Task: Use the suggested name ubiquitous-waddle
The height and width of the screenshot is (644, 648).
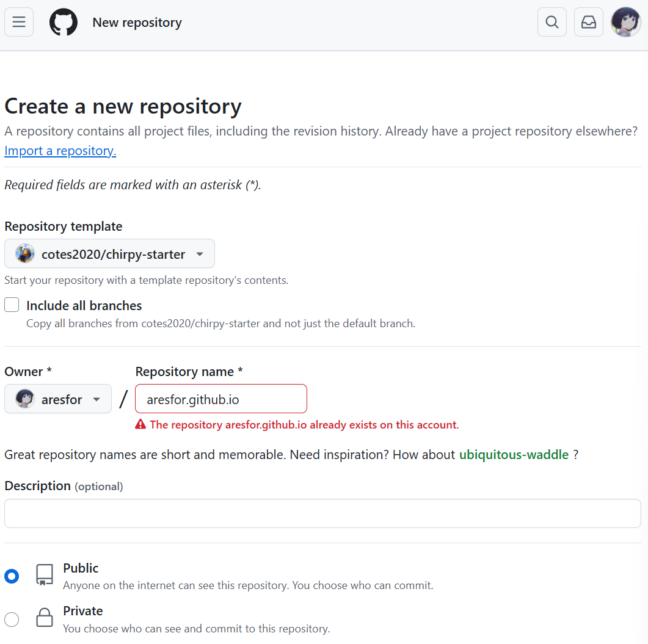Action: pos(514,454)
